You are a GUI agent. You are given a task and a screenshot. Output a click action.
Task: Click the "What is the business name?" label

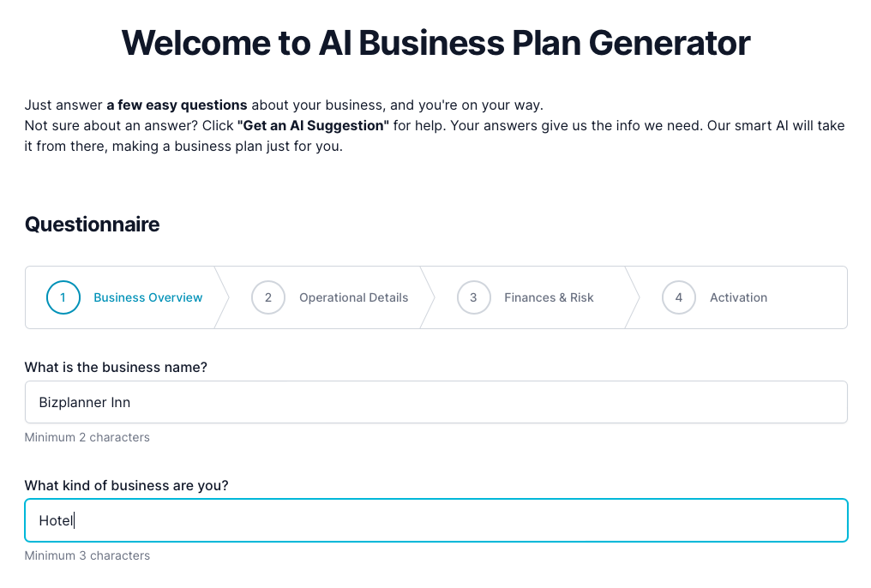point(116,367)
